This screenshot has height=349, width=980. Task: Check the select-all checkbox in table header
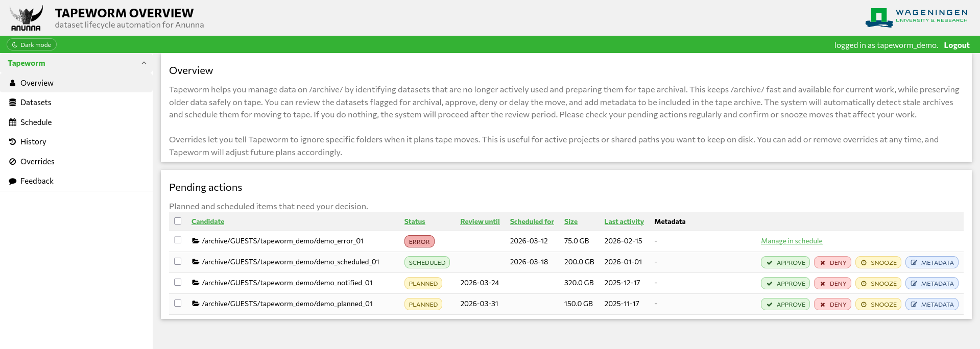[x=178, y=221]
